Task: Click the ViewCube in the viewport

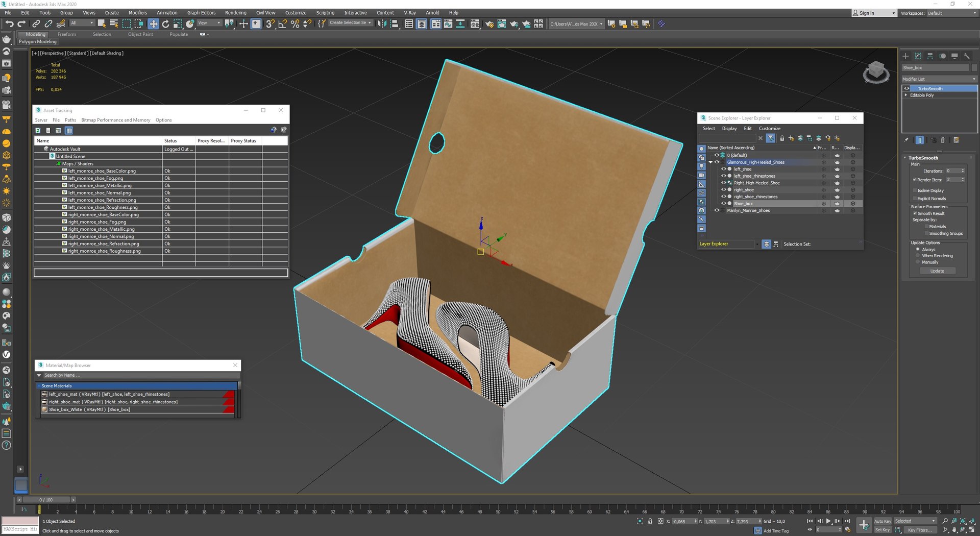Action: [876, 72]
